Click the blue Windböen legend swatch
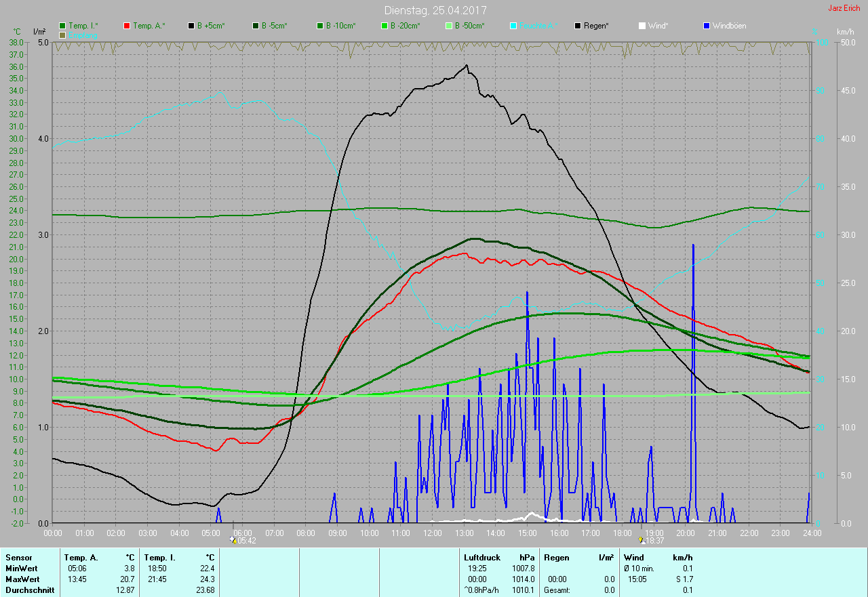The image size is (868, 597). click(707, 26)
